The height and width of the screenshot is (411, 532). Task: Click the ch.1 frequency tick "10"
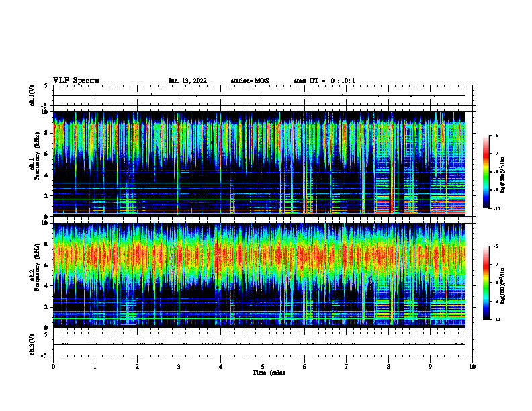click(x=45, y=112)
